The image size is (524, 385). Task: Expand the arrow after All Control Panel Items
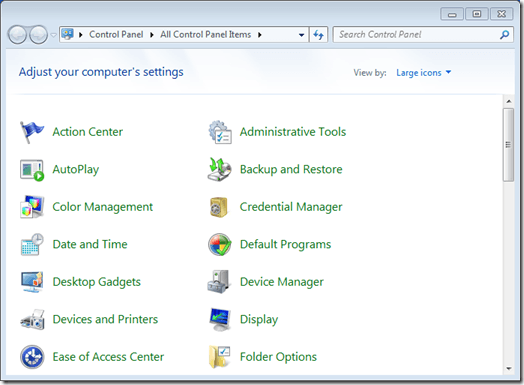pyautogui.click(x=259, y=35)
